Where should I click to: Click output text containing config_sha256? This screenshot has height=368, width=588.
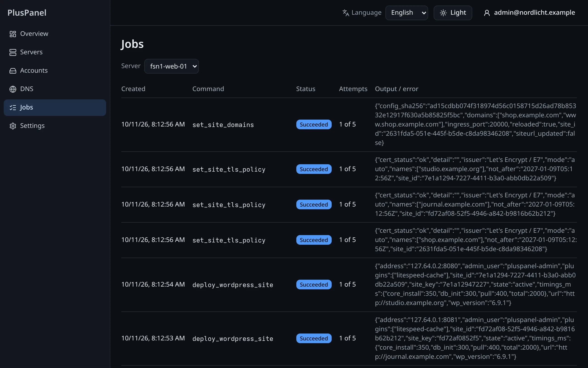point(475,124)
